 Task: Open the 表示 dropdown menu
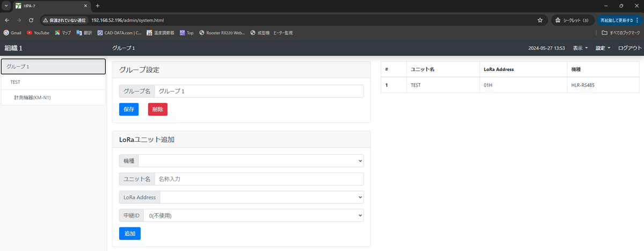[x=580, y=48]
